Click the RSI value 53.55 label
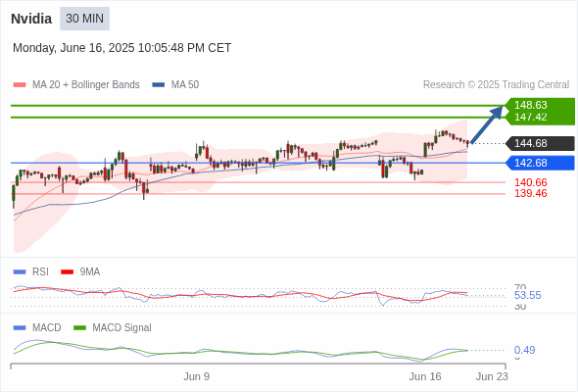This screenshot has width=578, height=392. pos(527,295)
